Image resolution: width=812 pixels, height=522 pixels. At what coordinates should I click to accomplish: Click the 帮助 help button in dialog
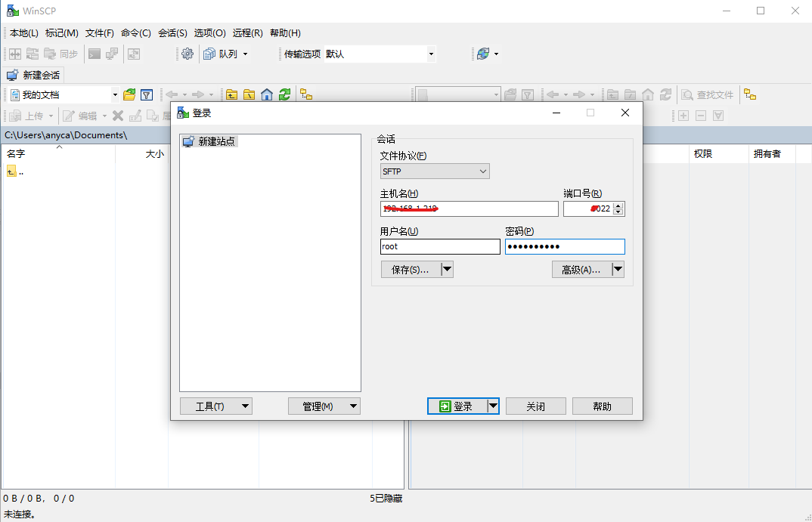click(603, 406)
